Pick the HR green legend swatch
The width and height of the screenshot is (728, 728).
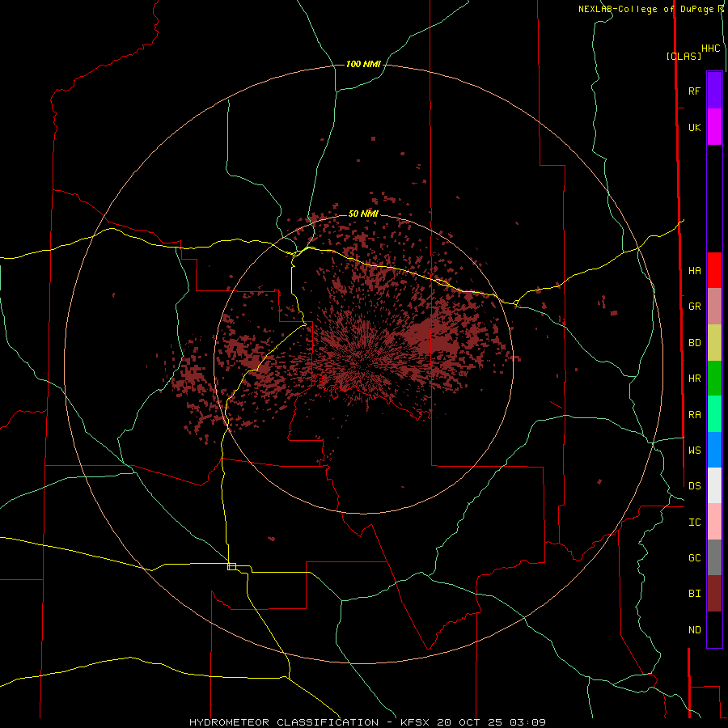[714, 378]
